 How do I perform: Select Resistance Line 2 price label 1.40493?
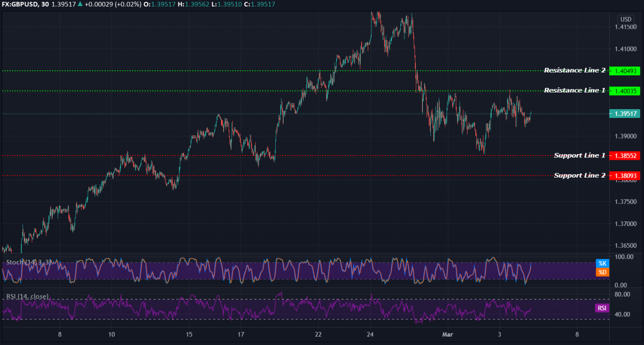point(625,71)
